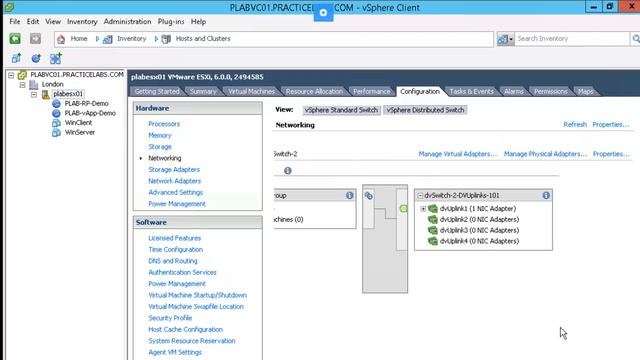640x360 pixels.
Task: Click the Refresh link
Action: (x=575, y=124)
